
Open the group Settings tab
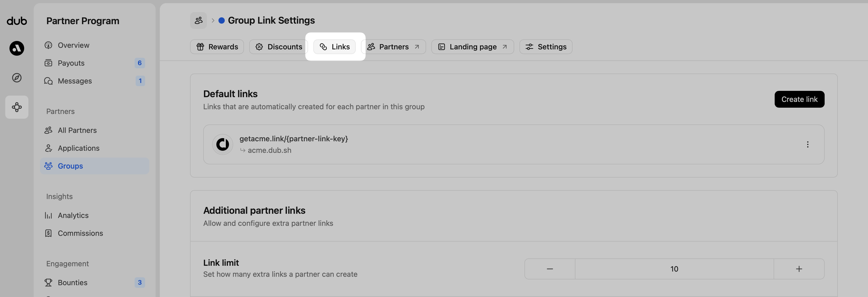coord(545,47)
